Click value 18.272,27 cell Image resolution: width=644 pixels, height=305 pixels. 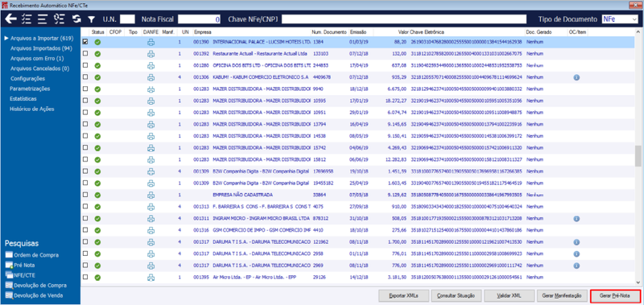click(x=396, y=101)
